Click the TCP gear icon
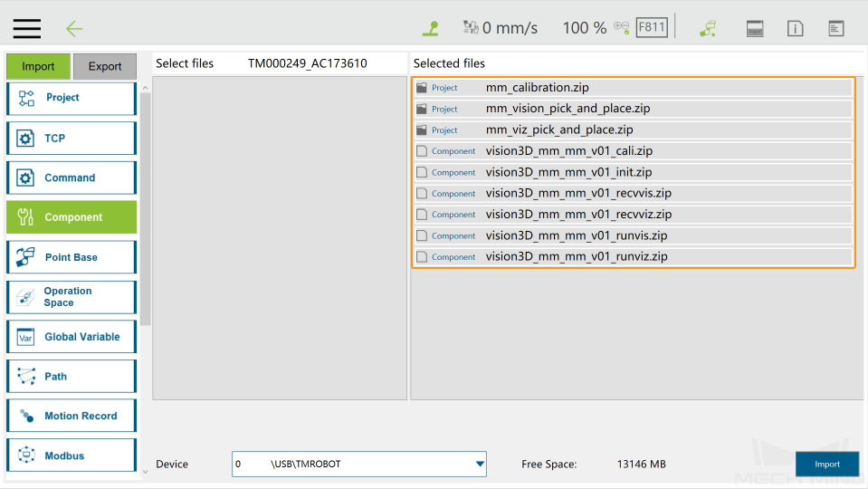This screenshot has height=489, width=868. 25,138
